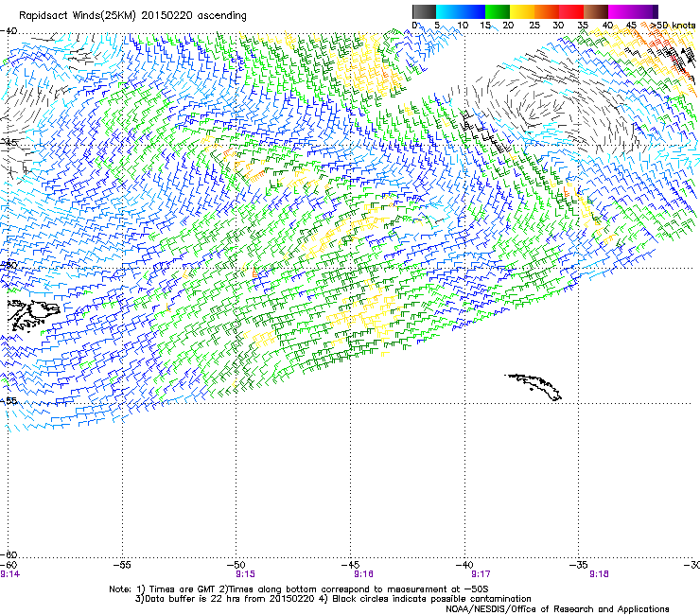
Task: Click the '-55' longitude label on bottom axis
Action: (x=122, y=565)
